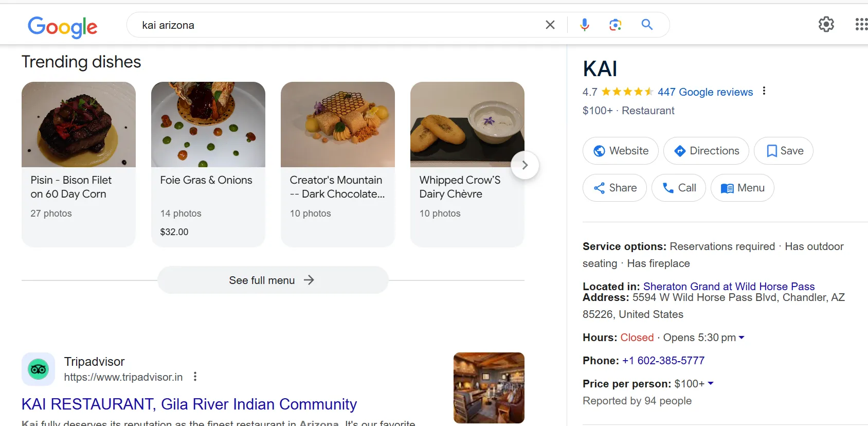Advance the Trending dishes carousel arrow
This screenshot has width=868, height=426.
(525, 165)
